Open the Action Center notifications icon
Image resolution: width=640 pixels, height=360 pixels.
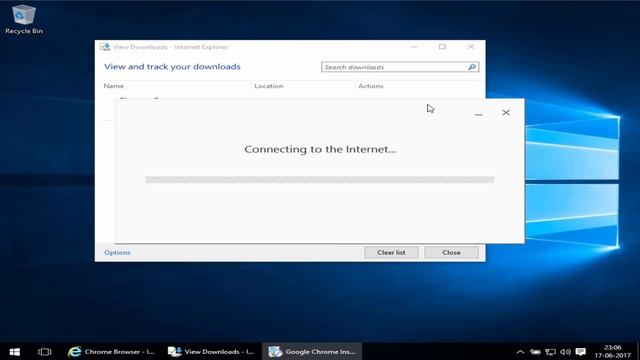coord(580,351)
